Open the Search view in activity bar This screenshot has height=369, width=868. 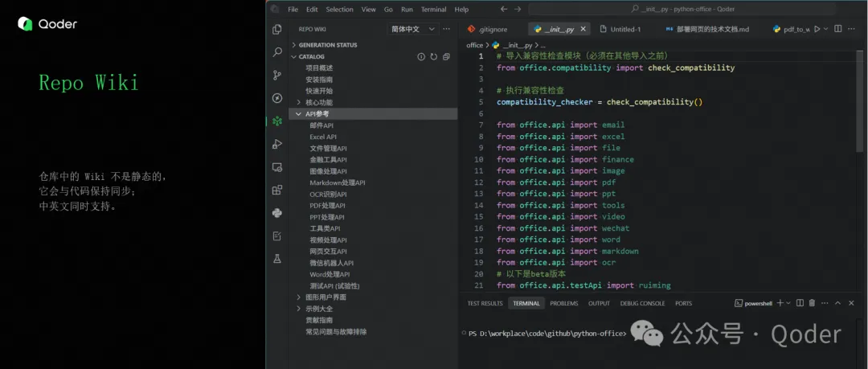click(277, 52)
